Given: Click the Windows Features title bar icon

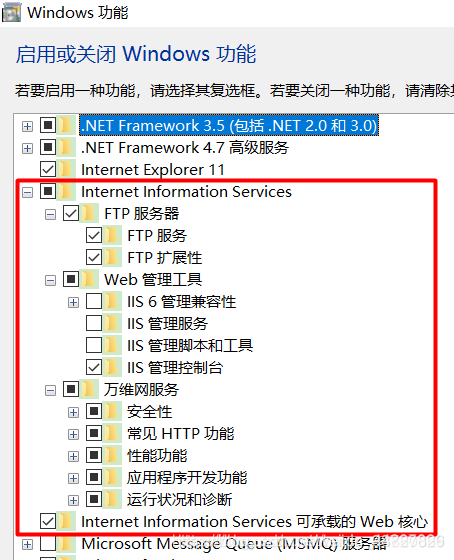Looking at the screenshot, I should (x=11, y=13).
